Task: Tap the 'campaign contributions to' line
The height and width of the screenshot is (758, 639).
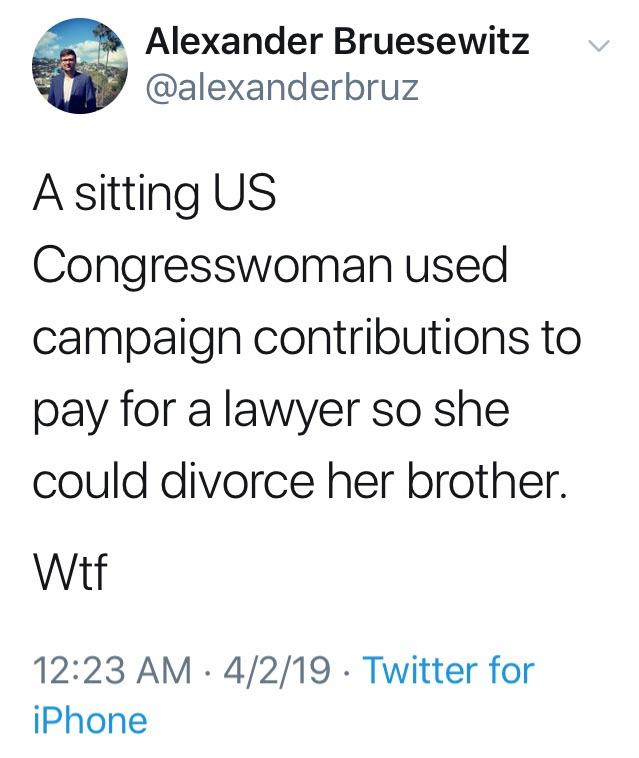Action: point(307,338)
